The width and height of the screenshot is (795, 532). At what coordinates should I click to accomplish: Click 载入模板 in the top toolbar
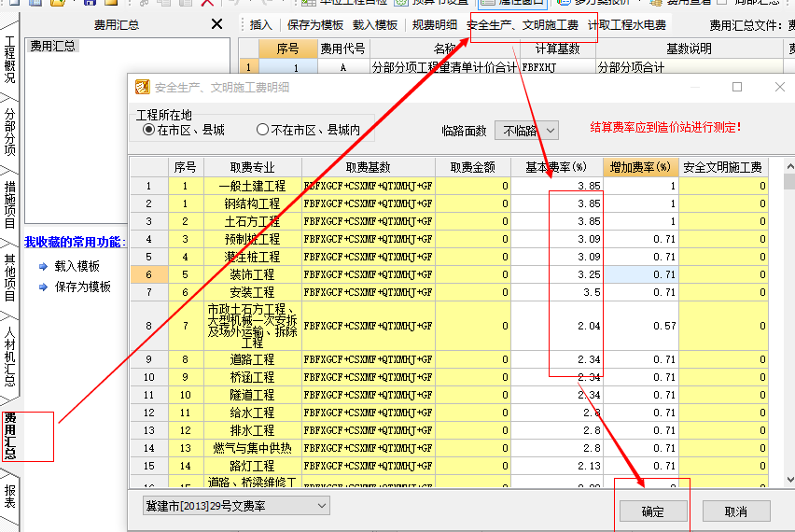pos(375,25)
